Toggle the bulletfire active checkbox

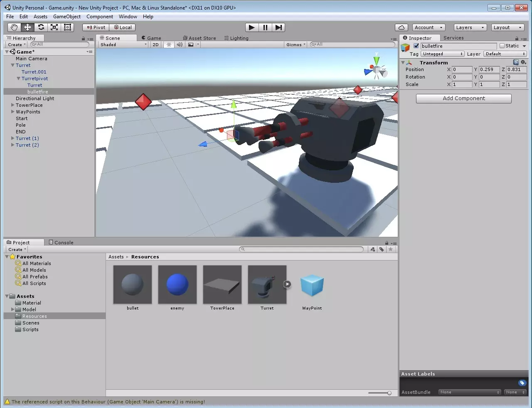pyautogui.click(x=416, y=46)
